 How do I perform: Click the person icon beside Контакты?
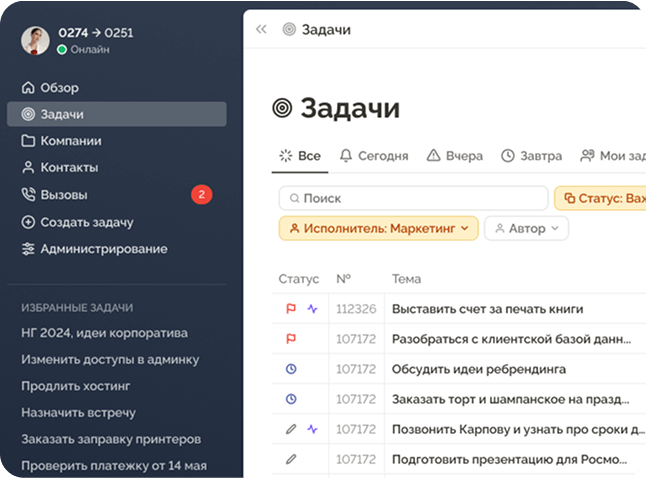tap(28, 168)
